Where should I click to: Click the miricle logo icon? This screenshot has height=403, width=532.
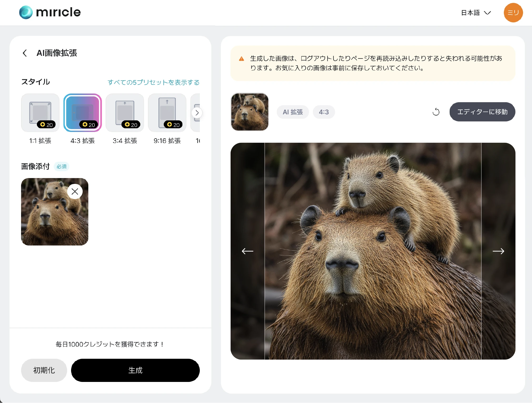26,12
